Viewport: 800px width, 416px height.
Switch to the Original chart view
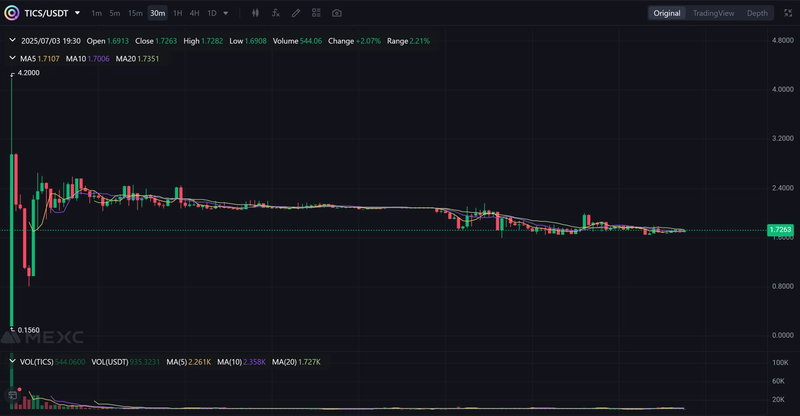tap(667, 13)
